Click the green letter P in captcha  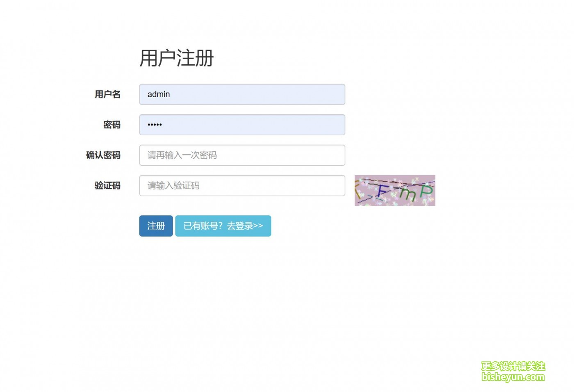[x=426, y=191]
